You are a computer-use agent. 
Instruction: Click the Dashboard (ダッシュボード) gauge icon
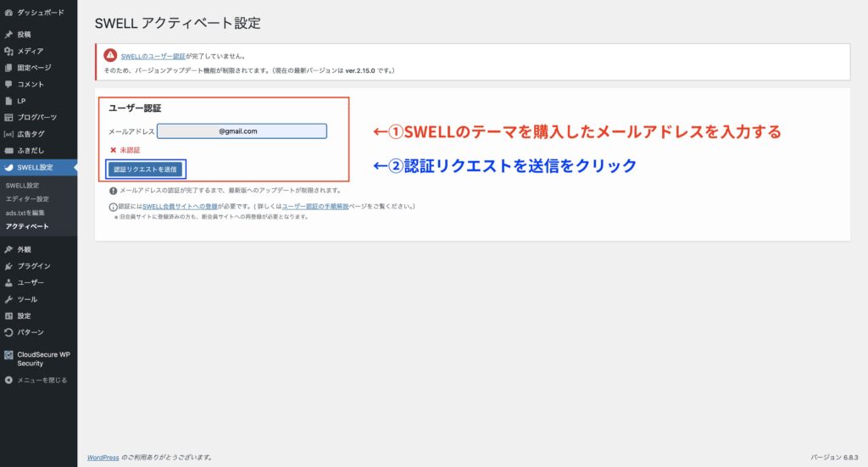pyautogui.click(x=8, y=13)
